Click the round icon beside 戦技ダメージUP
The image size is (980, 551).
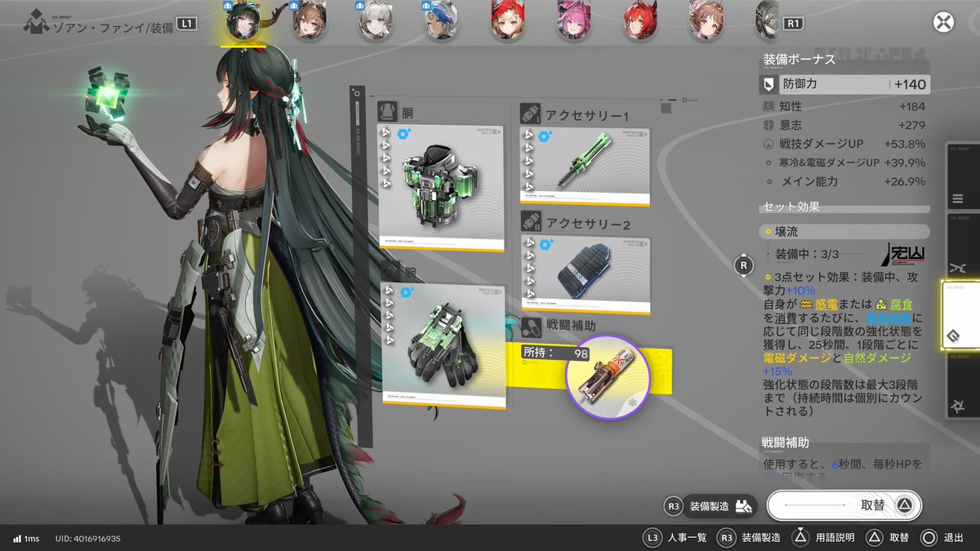[x=768, y=144]
